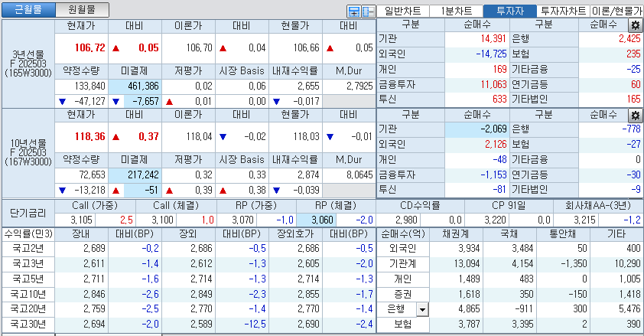Click the 회사채 yield value 3.215

[584, 220]
